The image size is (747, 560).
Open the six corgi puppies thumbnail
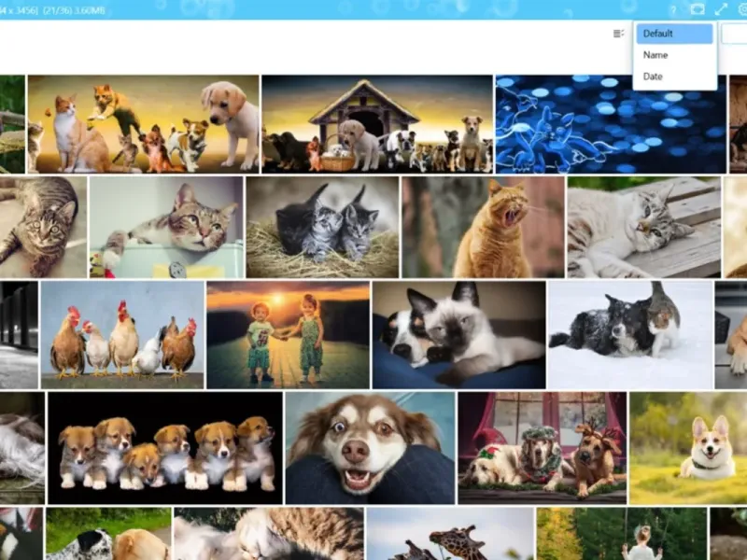pyautogui.click(x=165, y=448)
